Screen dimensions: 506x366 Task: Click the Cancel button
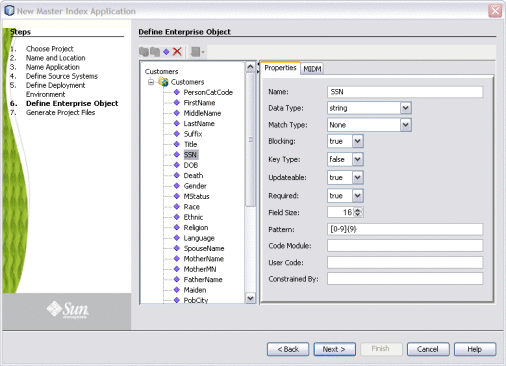click(428, 349)
